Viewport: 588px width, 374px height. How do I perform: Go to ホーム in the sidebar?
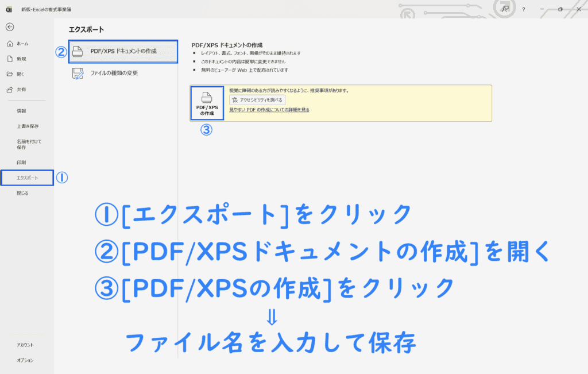(x=22, y=44)
